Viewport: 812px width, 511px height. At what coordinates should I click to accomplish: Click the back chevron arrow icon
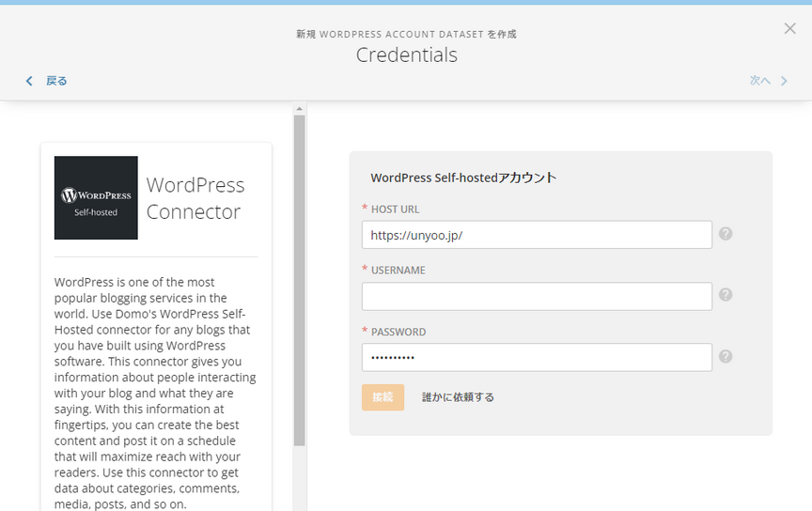click(29, 81)
